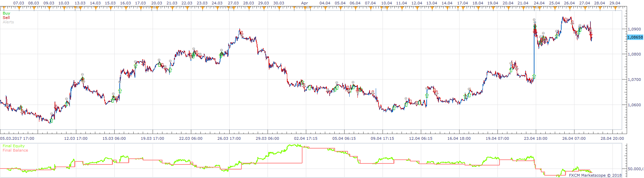Click the 14.04 date marker at top
The width and height of the screenshot is (644, 178).
click(447, 3)
